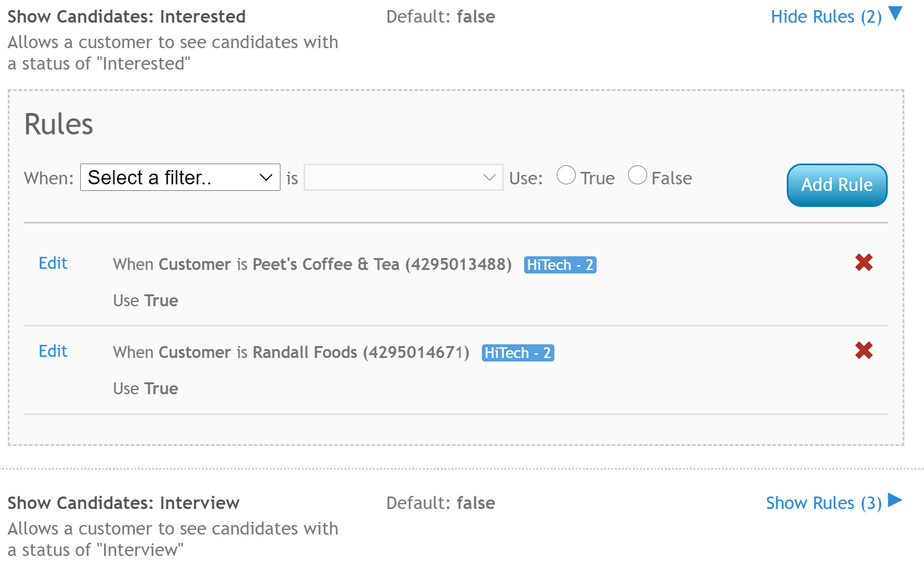Click the "Show Candidates: Interested" heading
Viewport: 924px width, 575px height.
127,17
